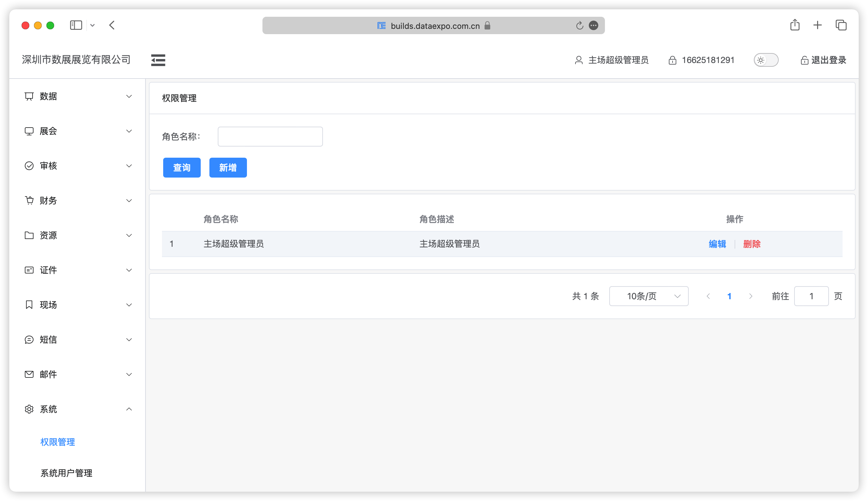The height and width of the screenshot is (501, 868).
Task: Click the 新增 button
Action: click(228, 168)
